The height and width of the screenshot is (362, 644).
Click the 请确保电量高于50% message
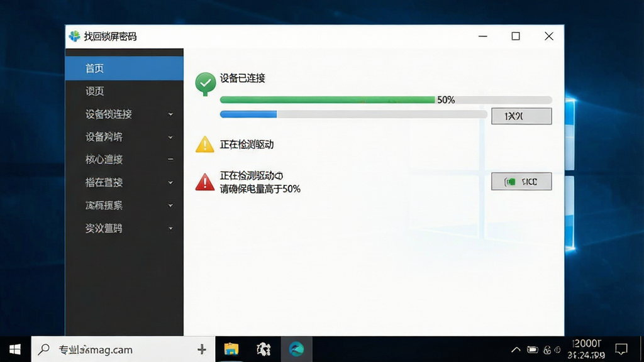260,189
